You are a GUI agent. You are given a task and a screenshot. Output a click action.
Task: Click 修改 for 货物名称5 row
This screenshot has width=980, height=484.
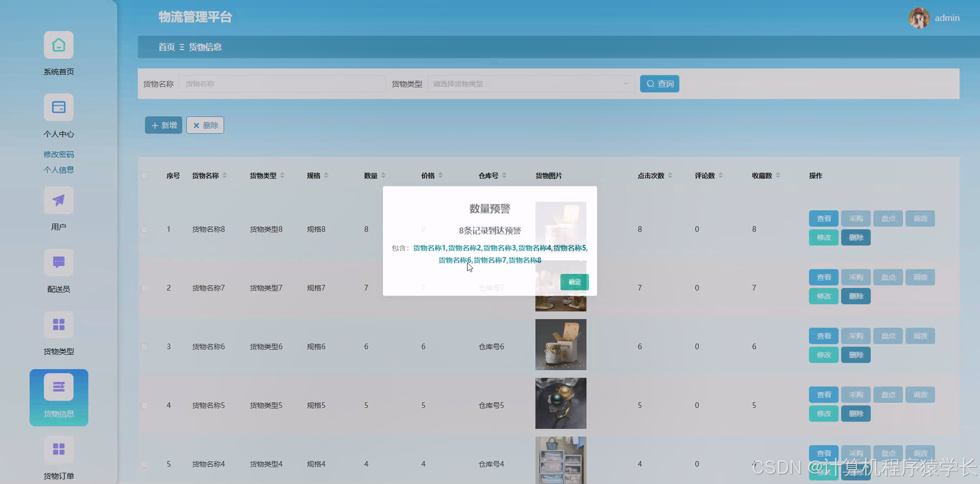pyautogui.click(x=824, y=414)
